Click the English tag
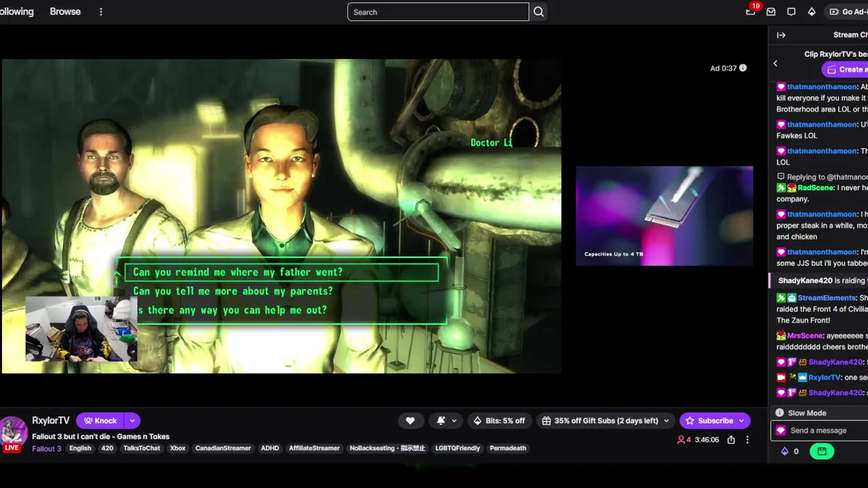The height and width of the screenshot is (488, 868). [80, 449]
